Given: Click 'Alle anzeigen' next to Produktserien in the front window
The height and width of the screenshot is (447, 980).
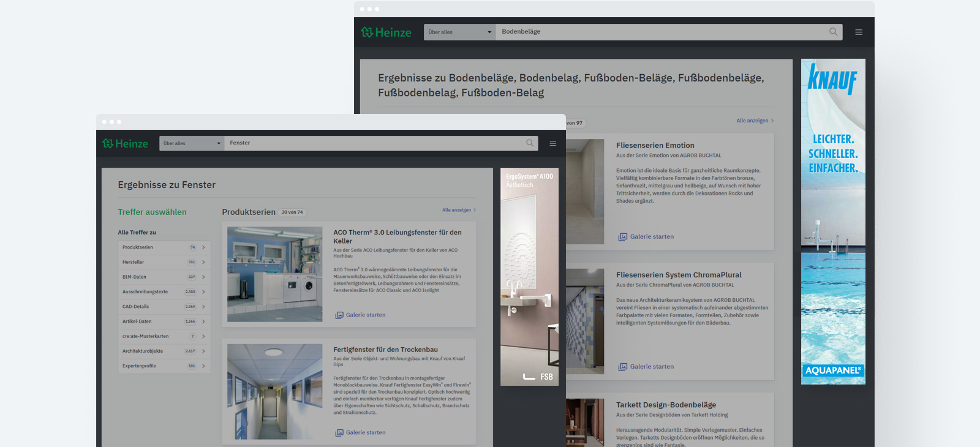Looking at the screenshot, I should [459, 210].
